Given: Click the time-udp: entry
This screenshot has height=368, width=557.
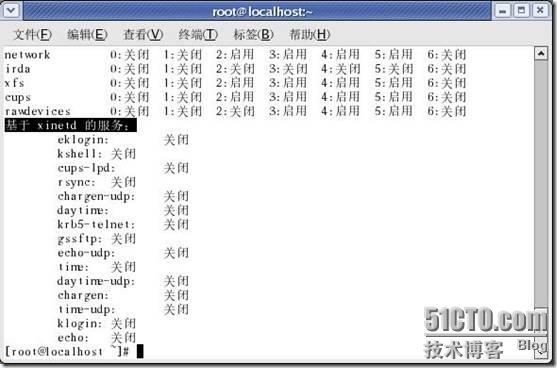Looking at the screenshot, I should 86,310.
